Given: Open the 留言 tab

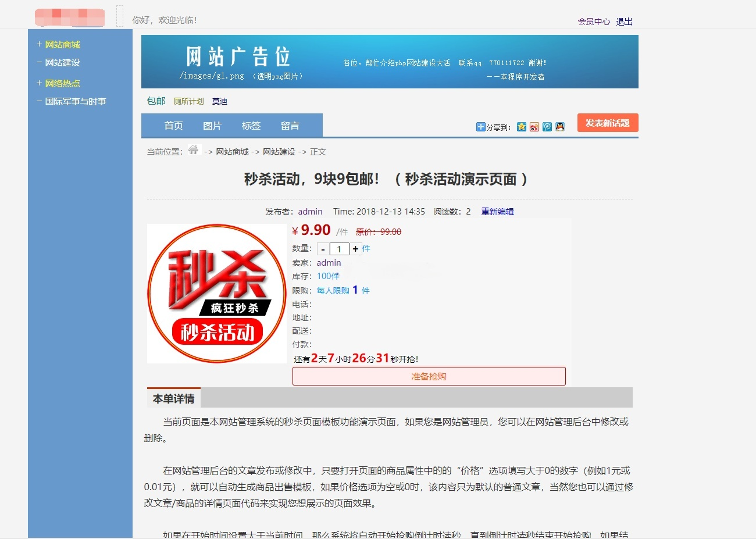Looking at the screenshot, I should (290, 126).
